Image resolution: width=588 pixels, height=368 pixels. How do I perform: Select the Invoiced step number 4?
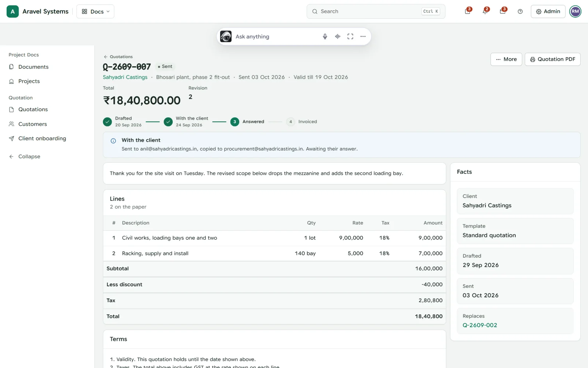[290, 122]
